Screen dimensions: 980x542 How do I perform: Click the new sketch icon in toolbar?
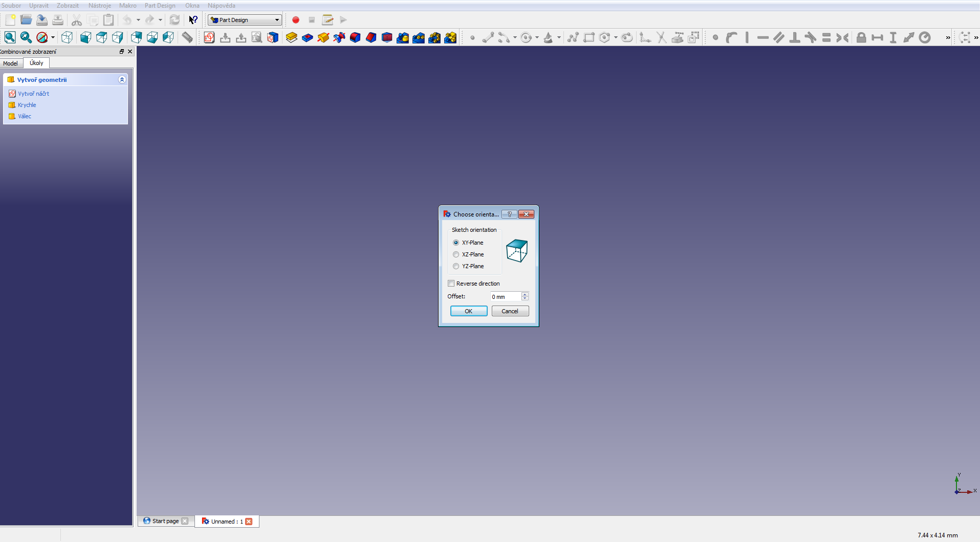[209, 37]
